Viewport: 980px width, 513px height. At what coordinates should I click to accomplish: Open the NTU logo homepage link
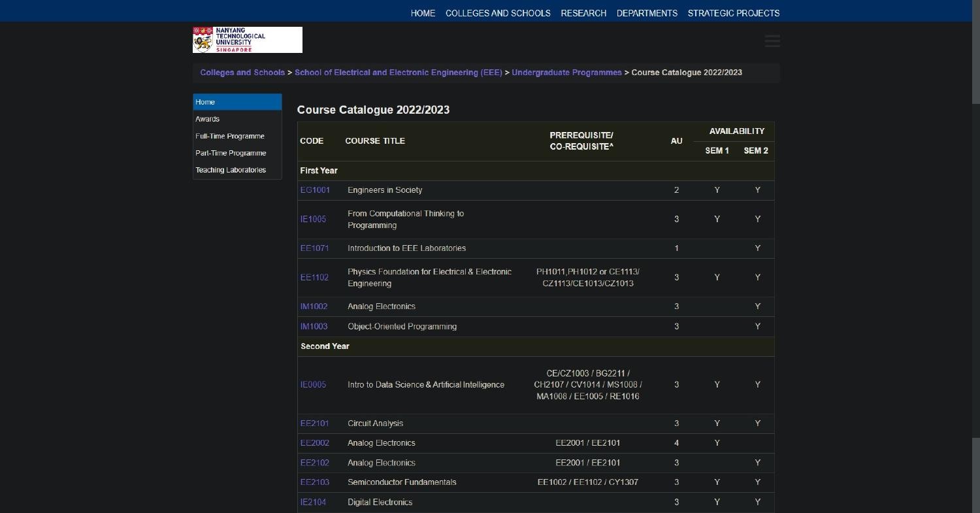coord(247,39)
